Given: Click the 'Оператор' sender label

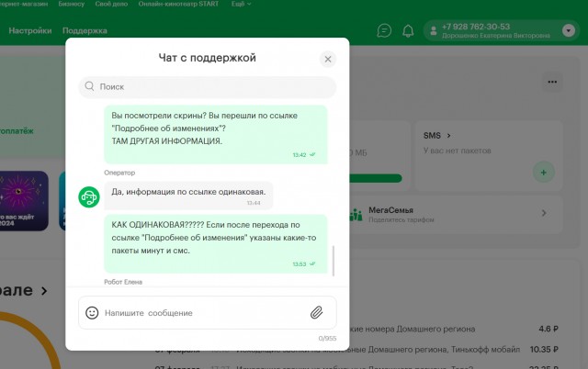Looking at the screenshot, I should point(119,173).
